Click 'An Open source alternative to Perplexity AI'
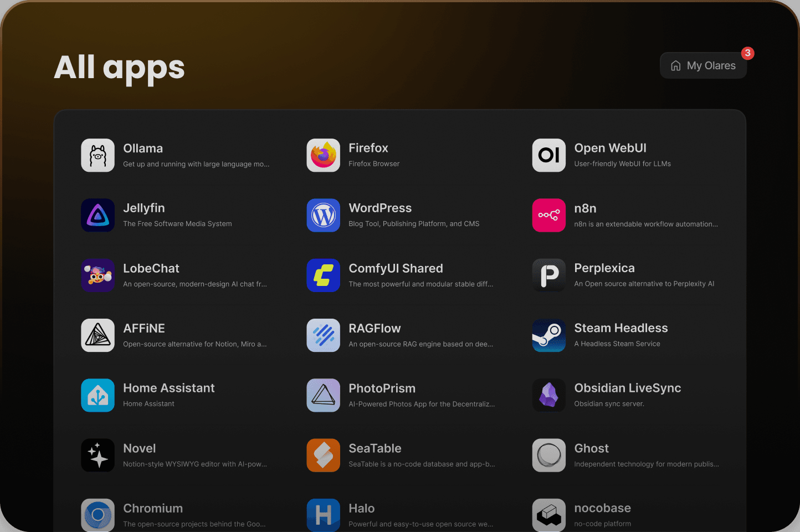 click(x=644, y=284)
